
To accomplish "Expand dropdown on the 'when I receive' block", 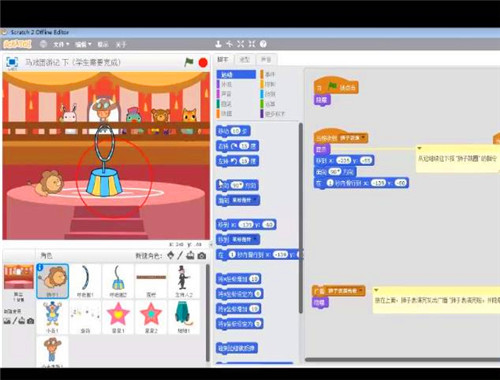I will (363, 138).
